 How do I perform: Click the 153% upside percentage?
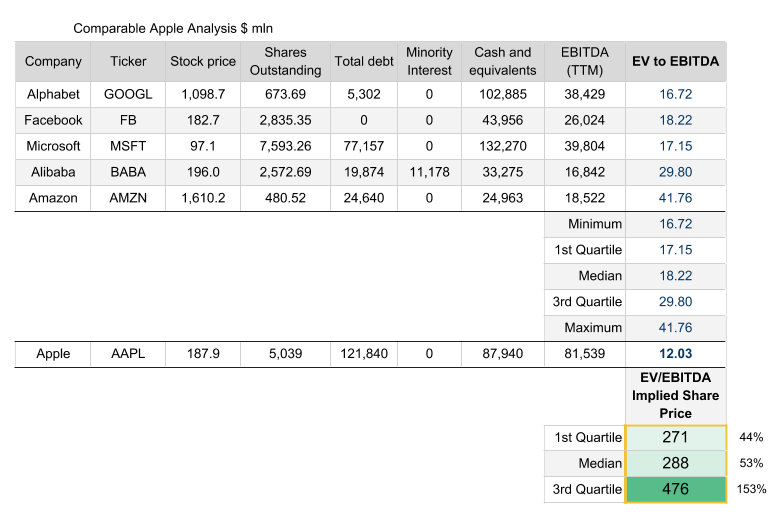click(x=751, y=489)
